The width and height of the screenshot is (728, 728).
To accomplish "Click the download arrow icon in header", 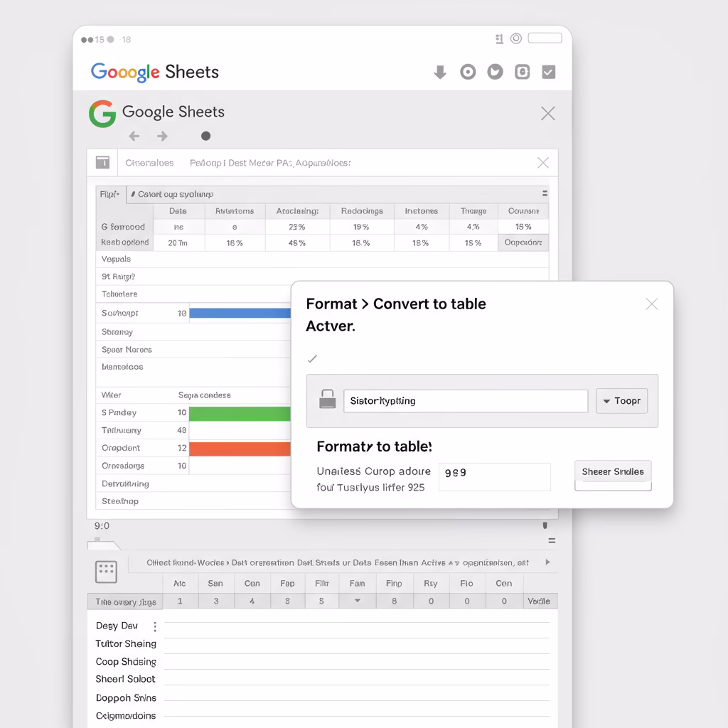I will point(439,72).
